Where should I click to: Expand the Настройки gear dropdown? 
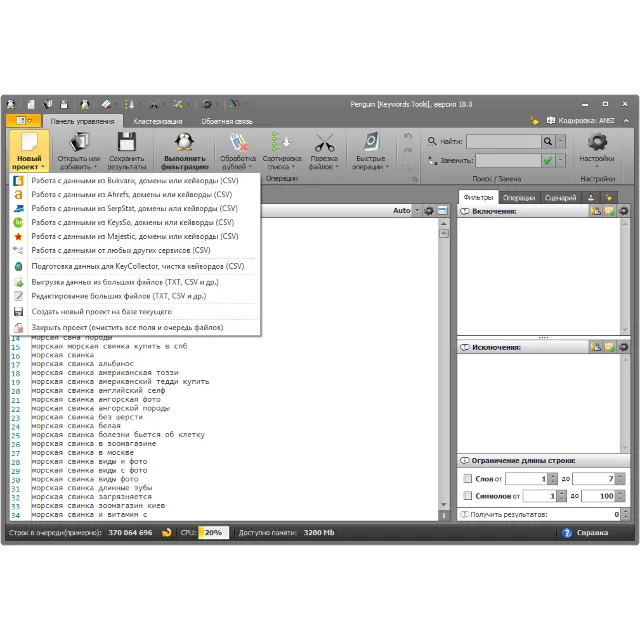coord(597,151)
